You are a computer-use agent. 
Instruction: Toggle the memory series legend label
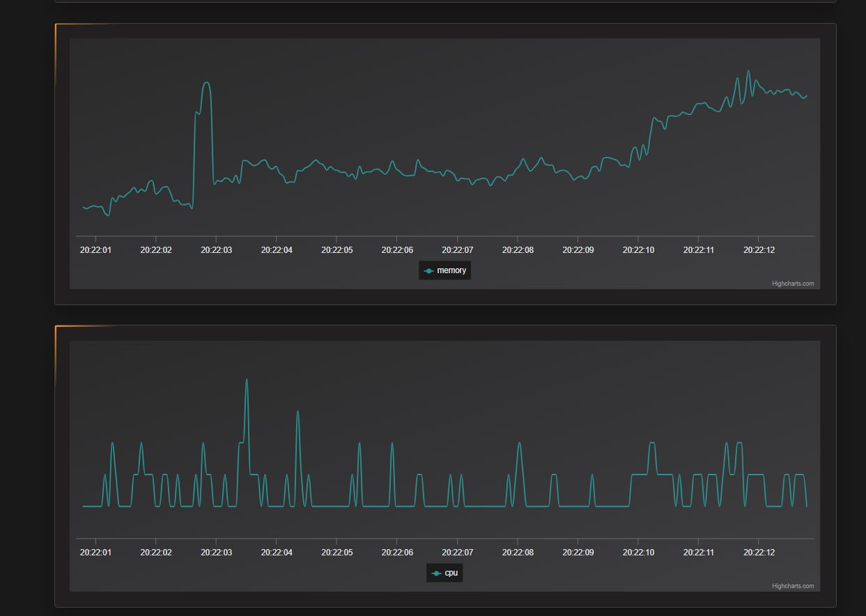(451, 271)
